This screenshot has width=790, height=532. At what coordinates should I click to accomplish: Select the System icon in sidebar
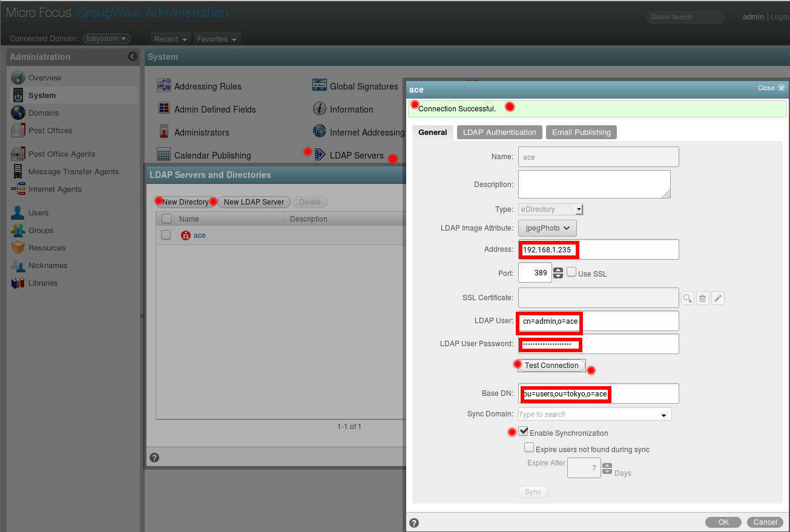[x=18, y=95]
